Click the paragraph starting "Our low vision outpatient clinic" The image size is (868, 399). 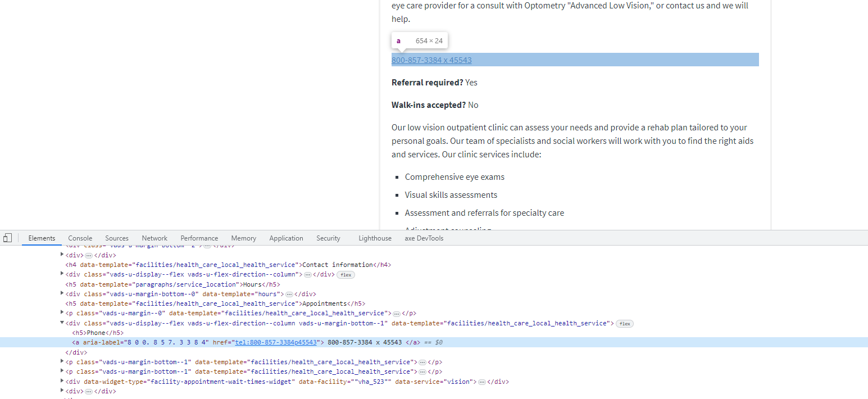pyautogui.click(x=572, y=141)
